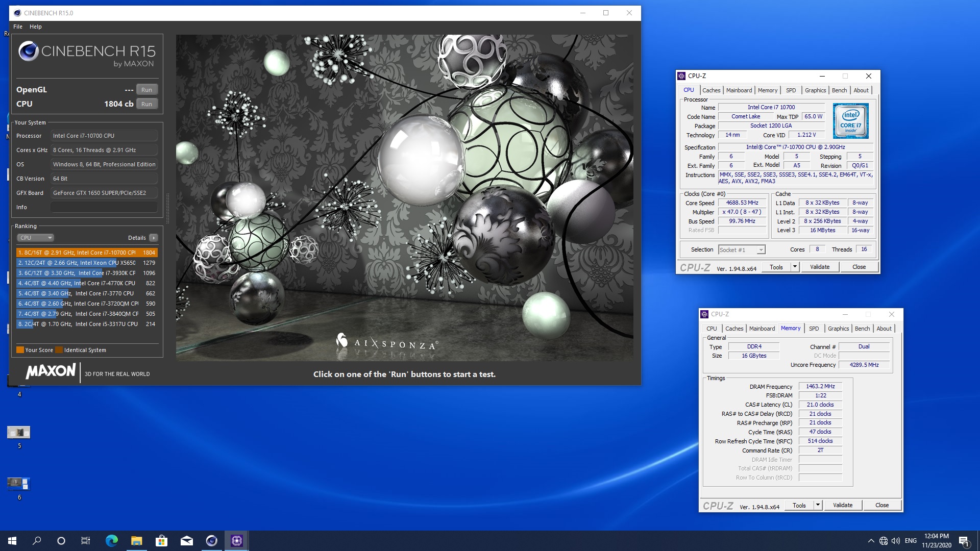Open volume control in system tray
This screenshot has height=551, width=980.
click(x=896, y=541)
